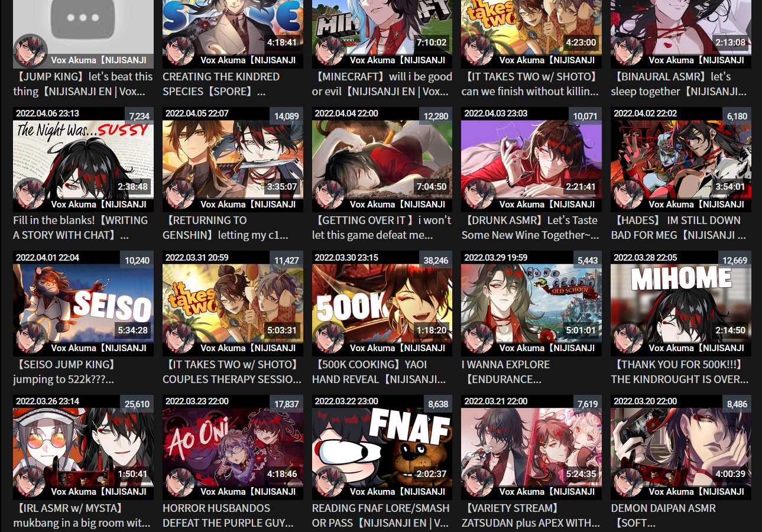This screenshot has height=532, width=762.
Task: Click channel avatar on RETURNING TO GENSHIN video
Action: (x=180, y=194)
